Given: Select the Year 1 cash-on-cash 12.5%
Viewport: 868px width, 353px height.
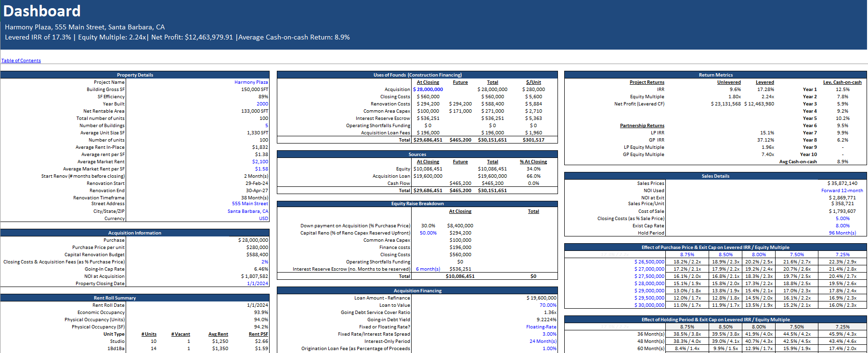Looking at the screenshot, I should tap(842, 90).
